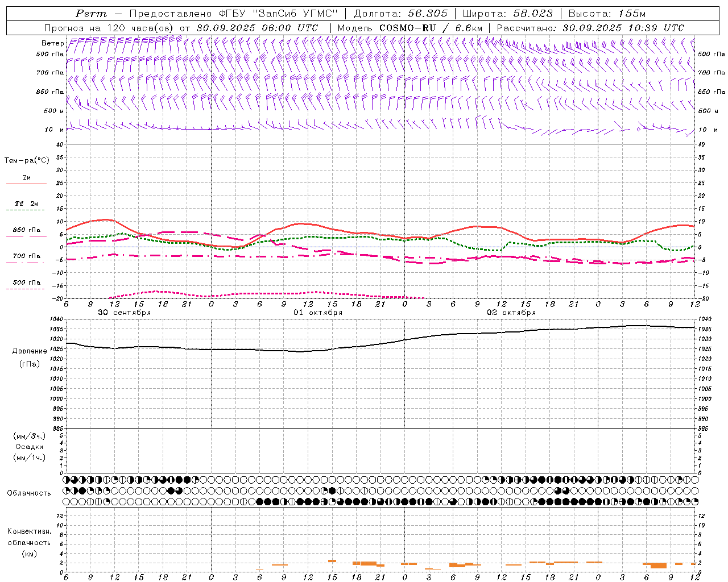Select the Прогноз на 120 часа(ов) text

[x=110, y=28]
